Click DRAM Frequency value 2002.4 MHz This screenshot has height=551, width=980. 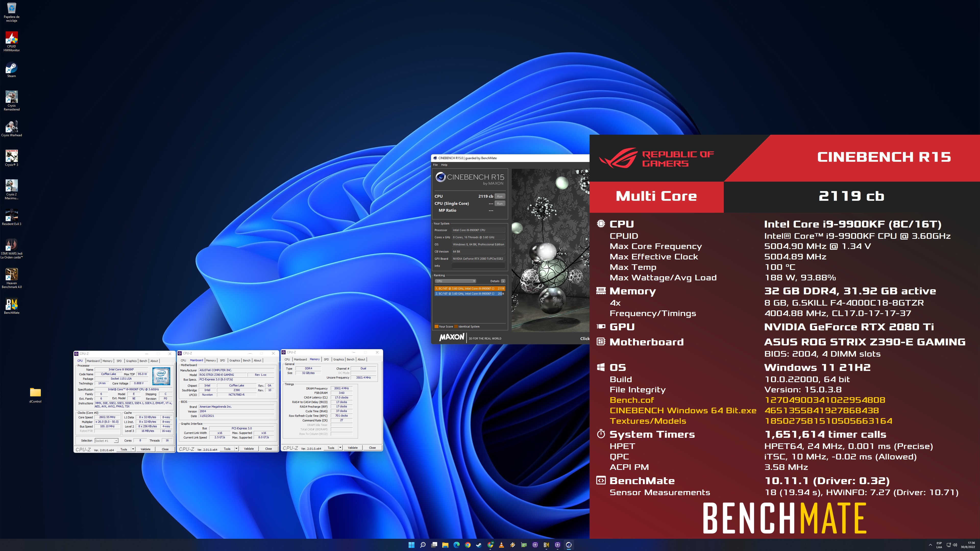[x=342, y=388]
